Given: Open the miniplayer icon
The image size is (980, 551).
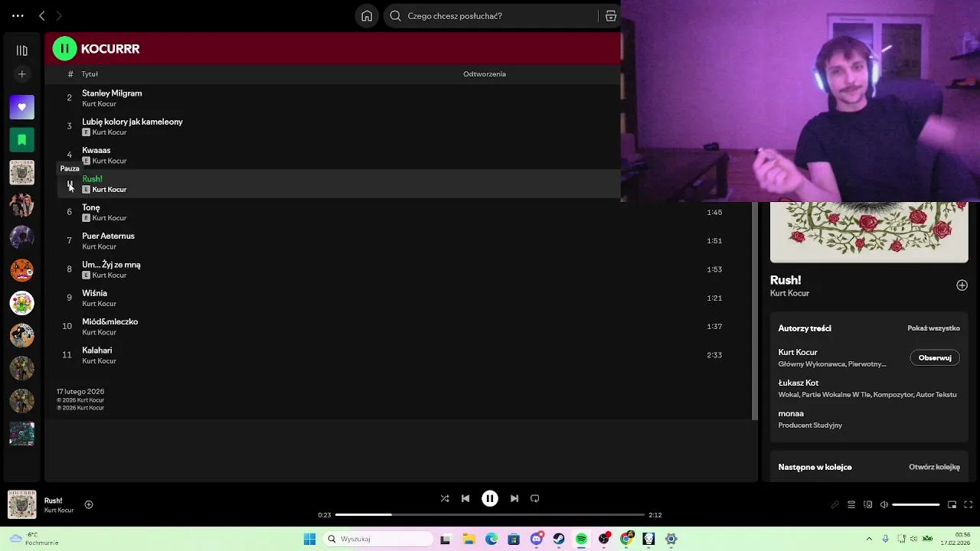Looking at the screenshot, I should tap(952, 504).
